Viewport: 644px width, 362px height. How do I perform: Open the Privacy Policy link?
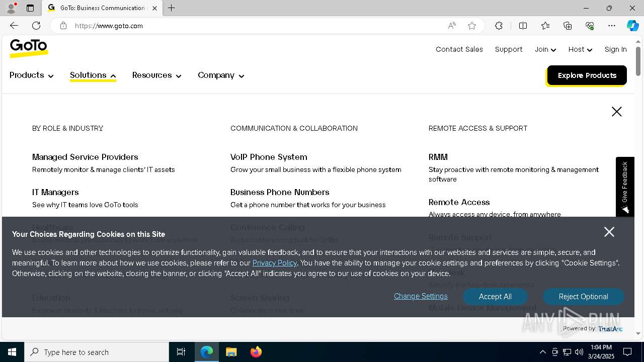tap(275, 263)
